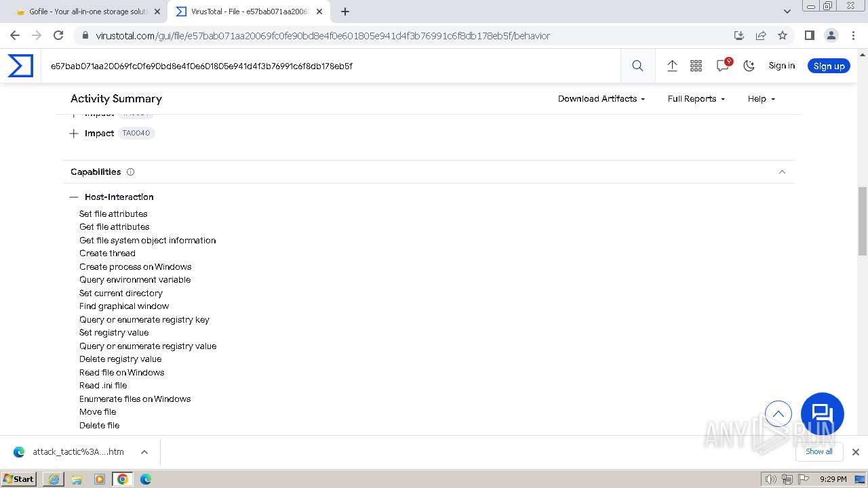Open the File Explorer taskbar icon
The height and width of the screenshot is (488, 868).
(x=77, y=479)
